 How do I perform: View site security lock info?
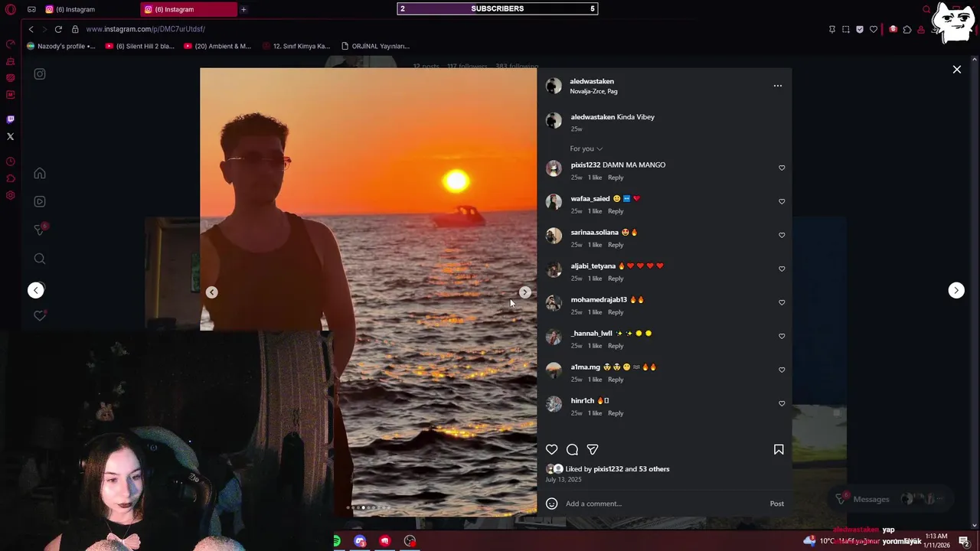coord(75,29)
